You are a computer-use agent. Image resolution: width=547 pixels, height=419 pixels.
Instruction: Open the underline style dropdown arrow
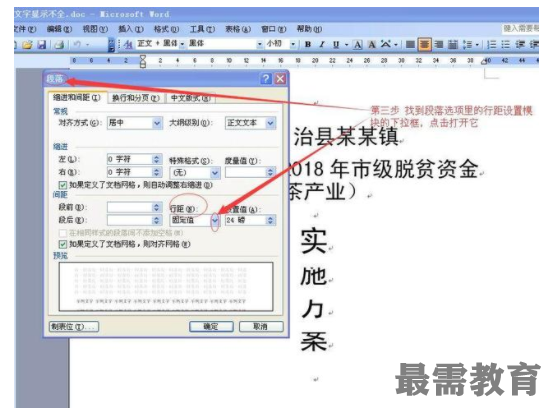[346, 45]
